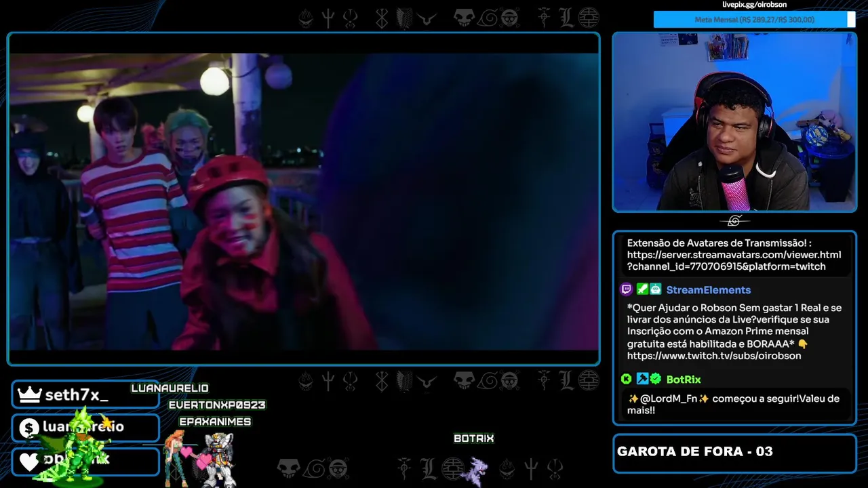Click the green verified checkmark badge by BotRix
868x488 pixels.
pyautogui.click(x=655, y=379)
